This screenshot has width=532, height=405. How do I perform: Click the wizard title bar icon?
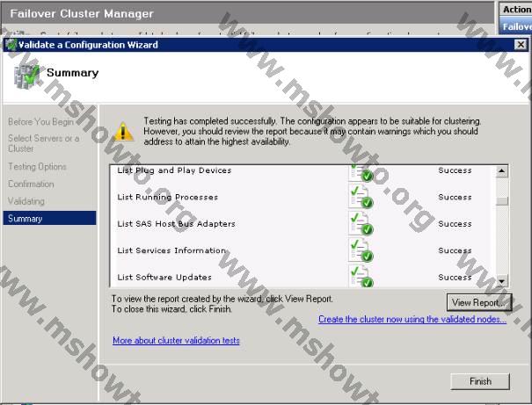pyautogui.click(x=11, y=45)
